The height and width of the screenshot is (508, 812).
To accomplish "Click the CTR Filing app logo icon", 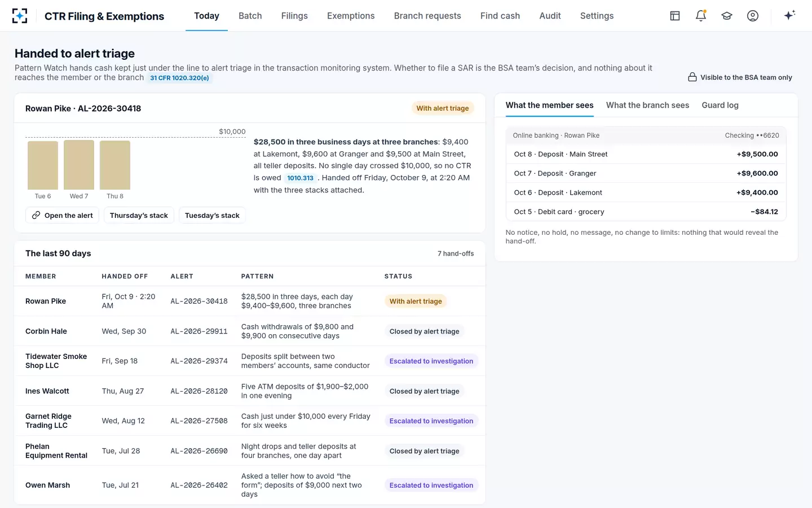I will click(x=20, y=16).
